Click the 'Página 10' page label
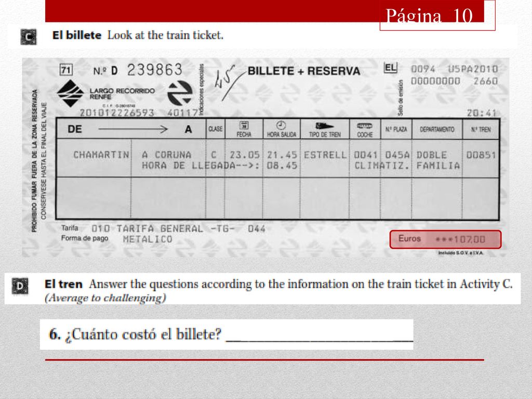Viewport: 532px width, 399px height. [x=429, y=16]
